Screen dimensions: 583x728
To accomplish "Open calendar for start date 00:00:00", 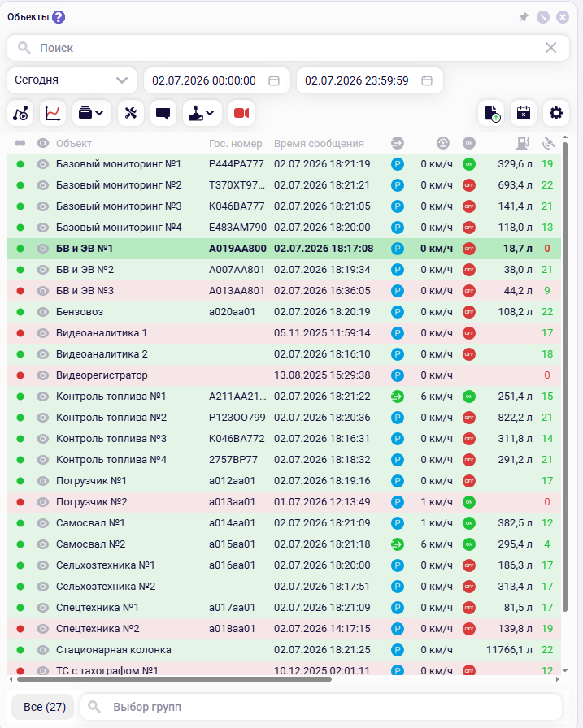I will point(274,80).
